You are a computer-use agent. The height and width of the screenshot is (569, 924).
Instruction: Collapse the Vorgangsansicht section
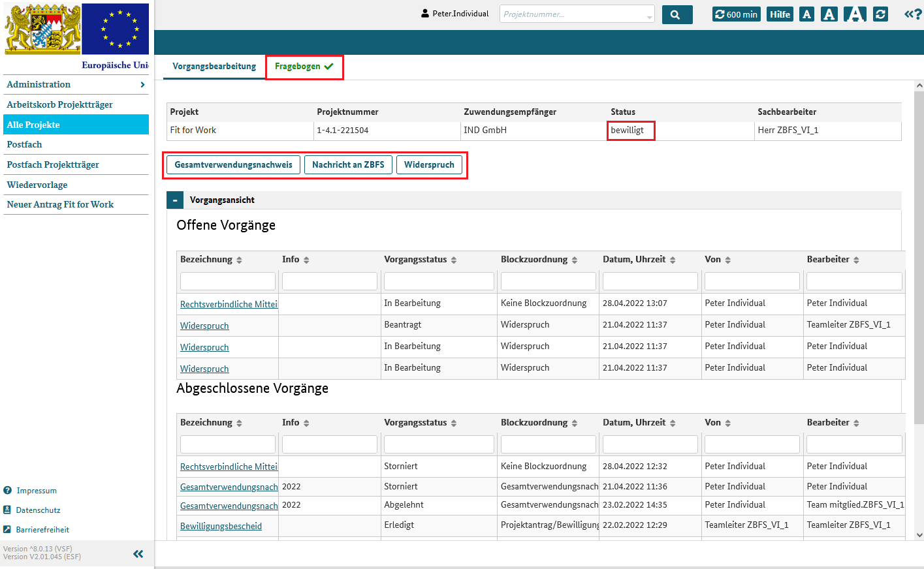[175, 200]
